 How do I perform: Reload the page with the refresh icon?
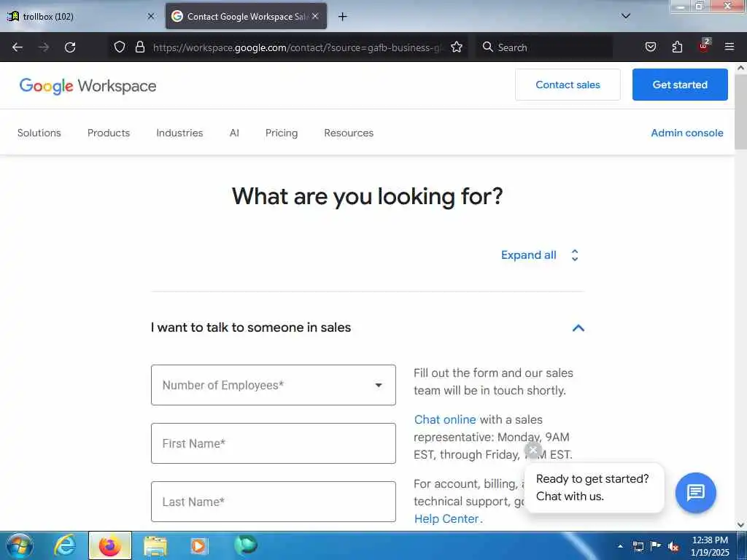coord(70,47)
